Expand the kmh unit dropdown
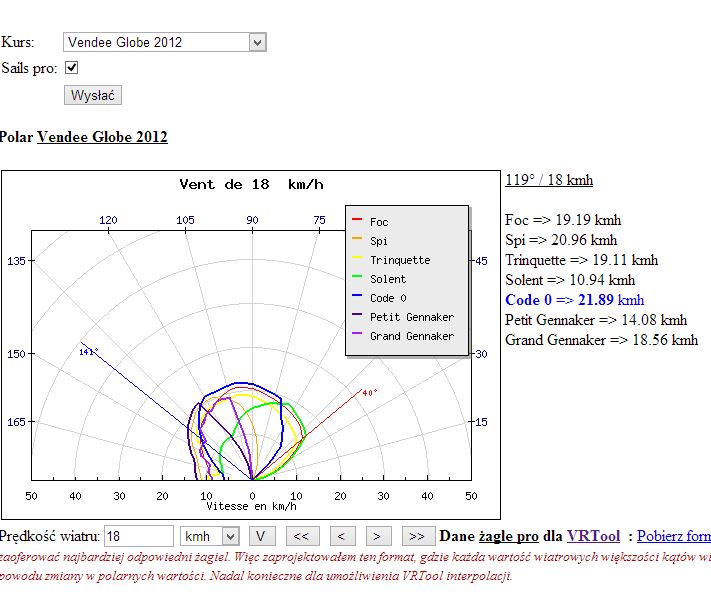711x602 pixels. click(x=209, y=536)
